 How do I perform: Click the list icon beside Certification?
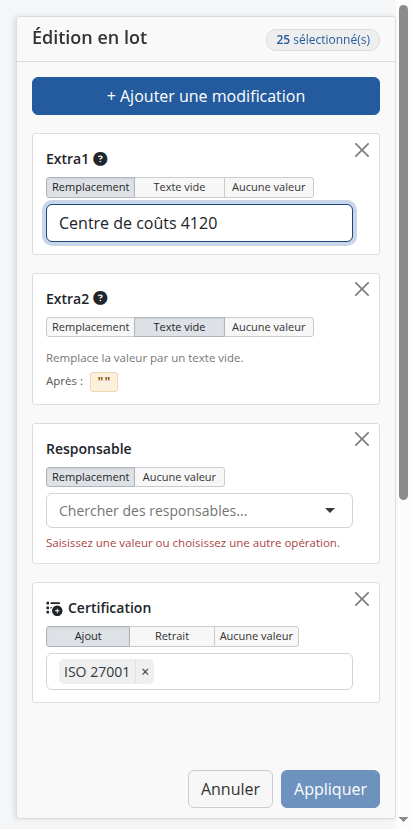click(x=54, y=609)
